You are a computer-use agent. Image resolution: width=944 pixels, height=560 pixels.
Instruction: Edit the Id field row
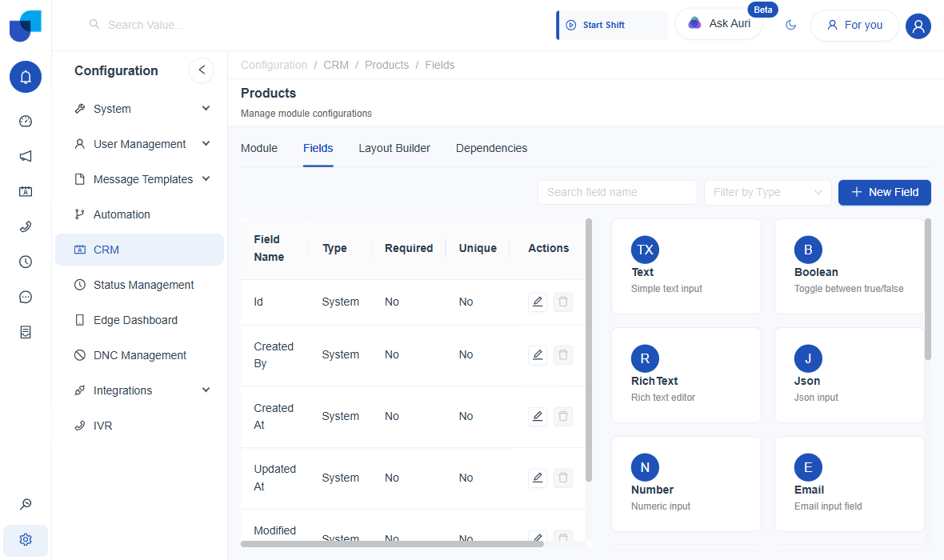[538, 302]
